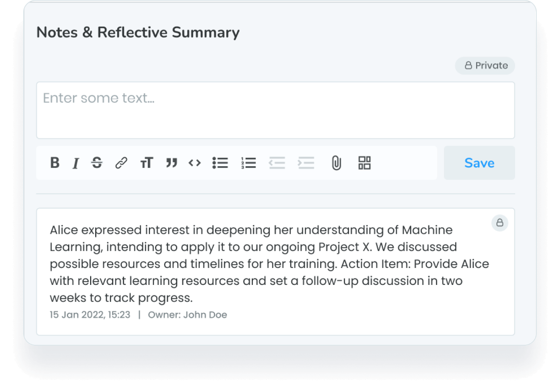Open the grid blocks icon
Screen dimensions: 560x392
click(x=364, y=163)
